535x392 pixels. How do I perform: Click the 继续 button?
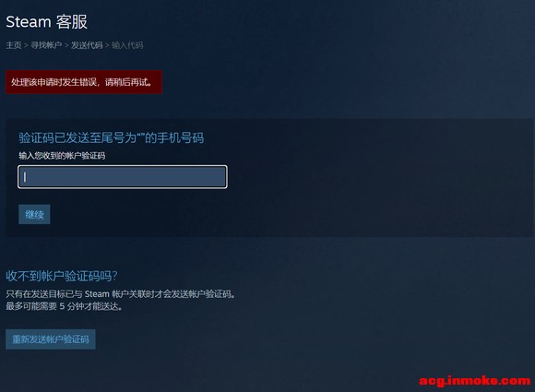(x=34, y=214)
